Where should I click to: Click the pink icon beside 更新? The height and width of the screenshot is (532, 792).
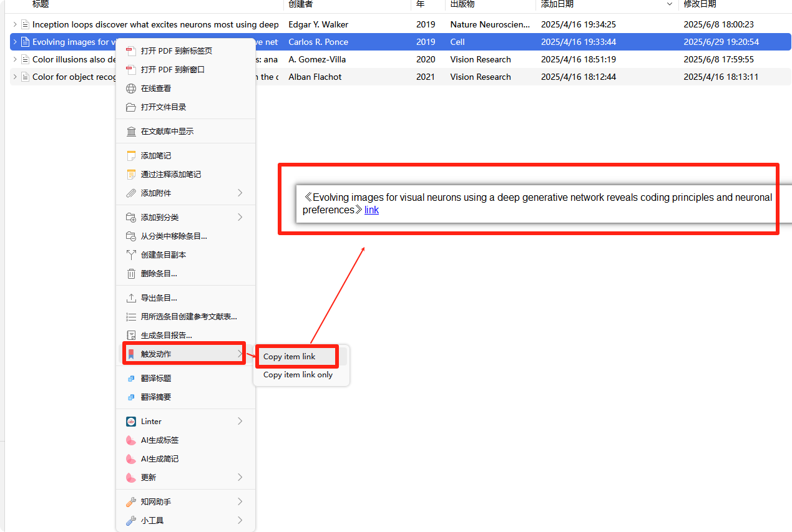131,478
